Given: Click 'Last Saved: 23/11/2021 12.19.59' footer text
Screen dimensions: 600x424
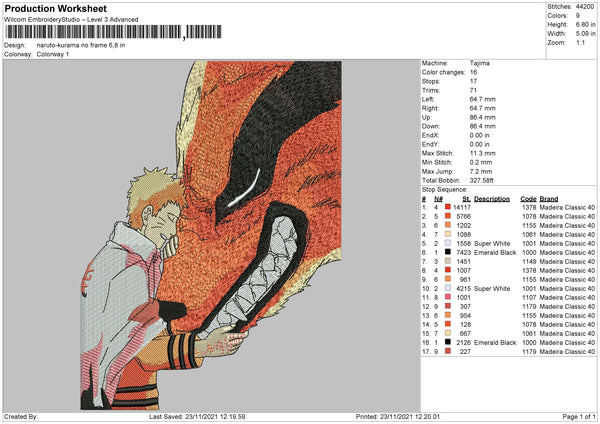Looking at the screenshot, I should coord(197,416).
